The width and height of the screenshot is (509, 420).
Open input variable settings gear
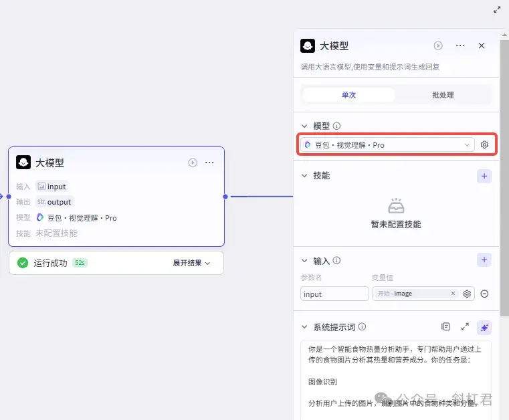pos(467,294)
